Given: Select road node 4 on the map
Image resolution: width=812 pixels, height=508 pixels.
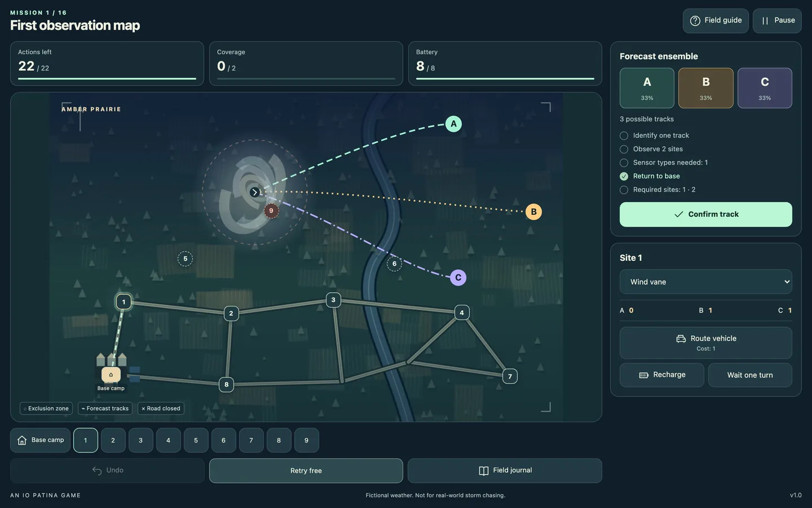Looking at the screenshot, I should [x=462, y=312].
